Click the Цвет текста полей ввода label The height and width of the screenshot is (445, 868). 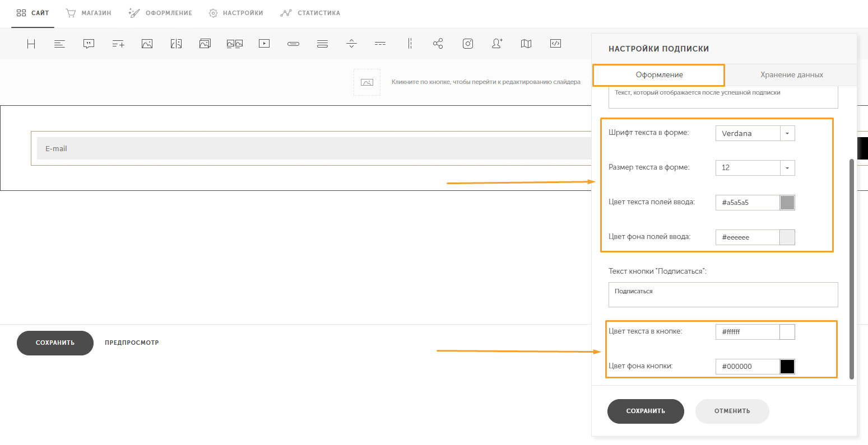(x=652, y=202)
